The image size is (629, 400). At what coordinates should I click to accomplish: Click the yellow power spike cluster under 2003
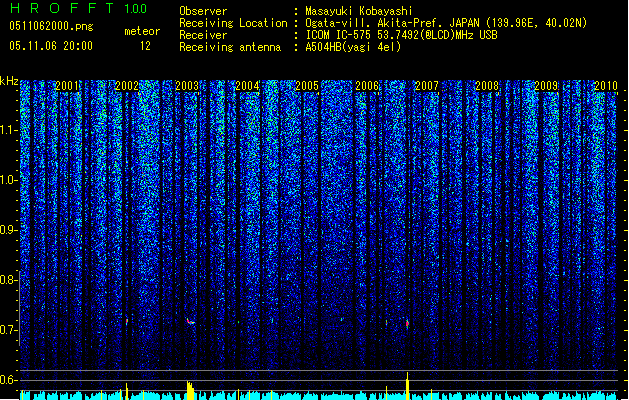pyautogui.click(x=190, y=390)
